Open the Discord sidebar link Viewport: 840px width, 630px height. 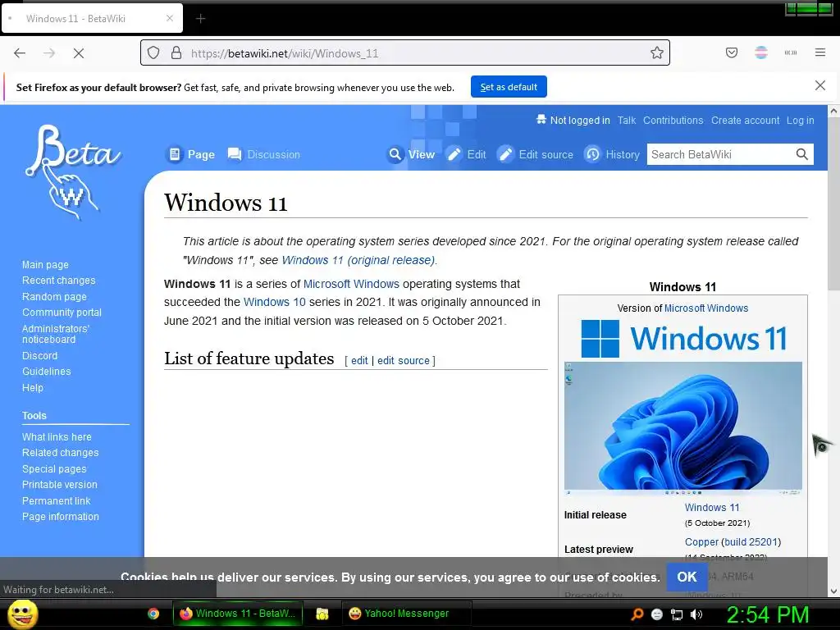pyautogui.click(x=39, y=356)
